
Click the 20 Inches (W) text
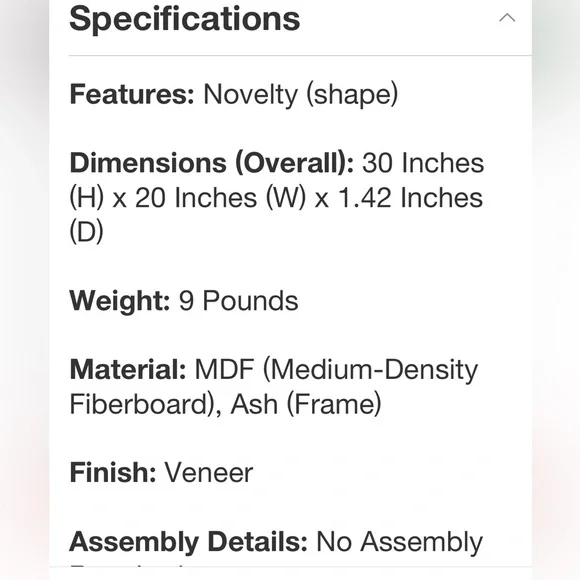221,198
